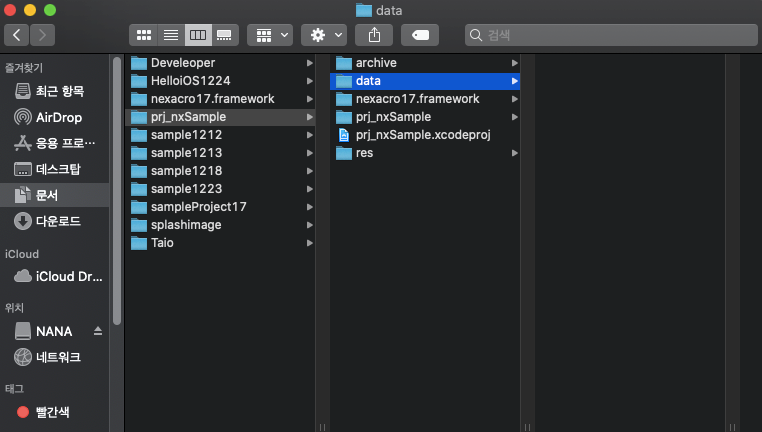Select column view mode button
This screenshot has width=762, height=432.
pyautogui.click(x=197, y=35)
